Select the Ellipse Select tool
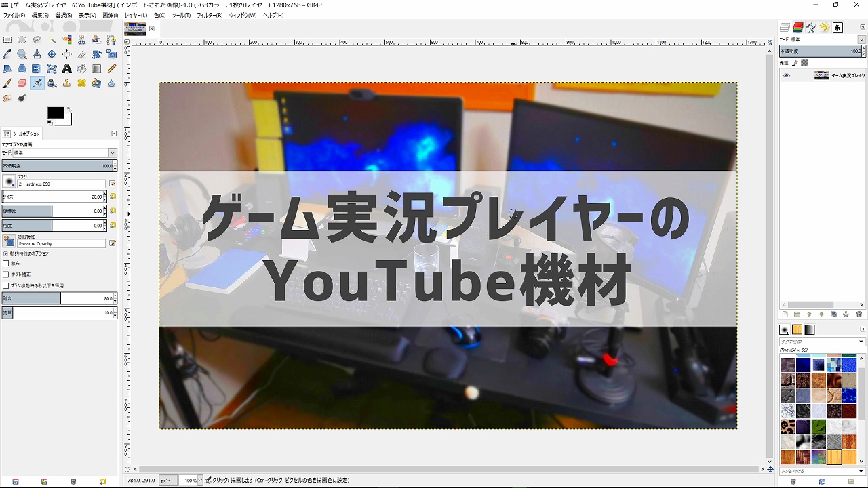868x488 pixels. point(22,39)
